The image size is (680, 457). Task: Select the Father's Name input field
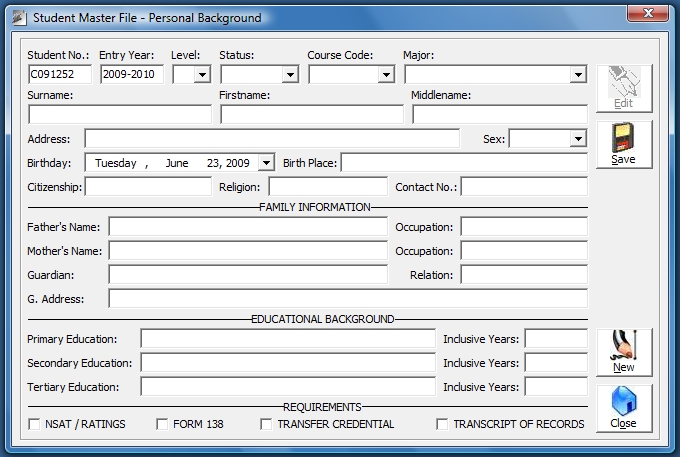coord(248,227)
